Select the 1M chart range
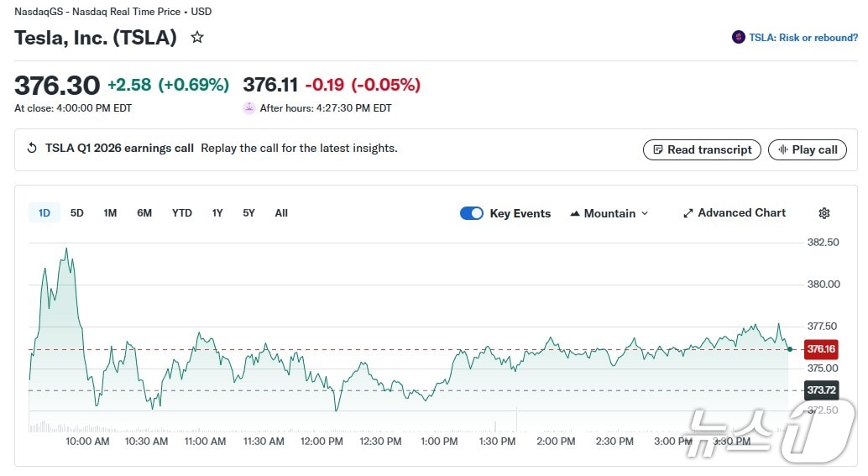 110,213
